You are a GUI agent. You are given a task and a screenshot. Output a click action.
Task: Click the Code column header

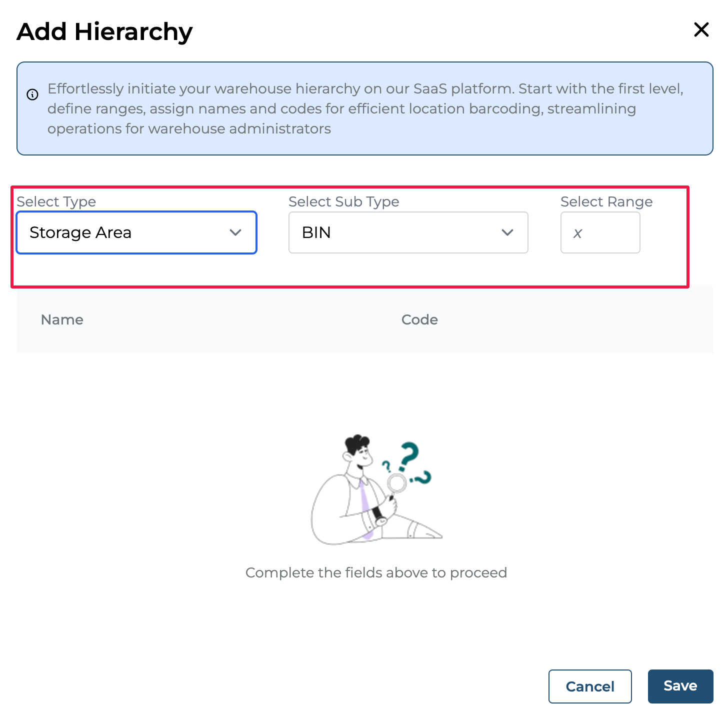[419, 319]
